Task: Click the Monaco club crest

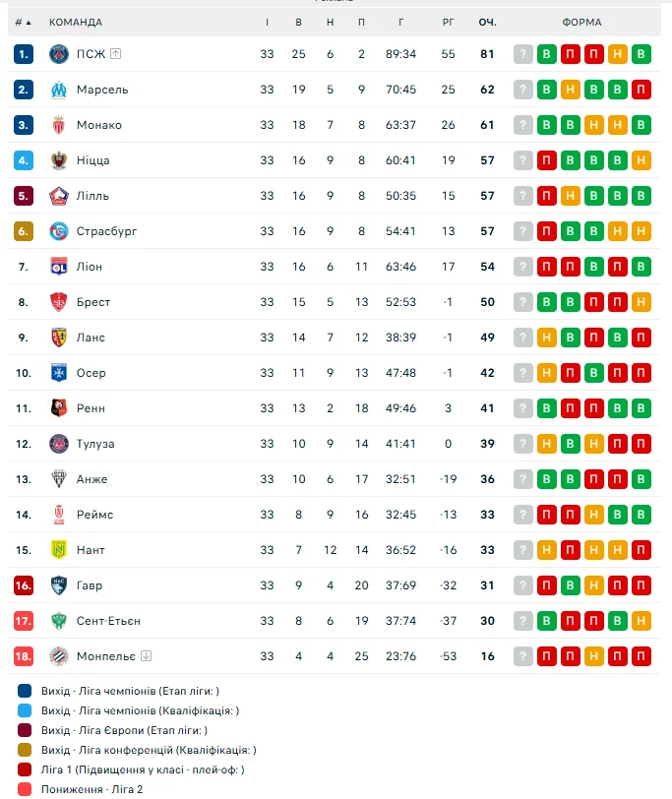Action: (x=58, y=125)
